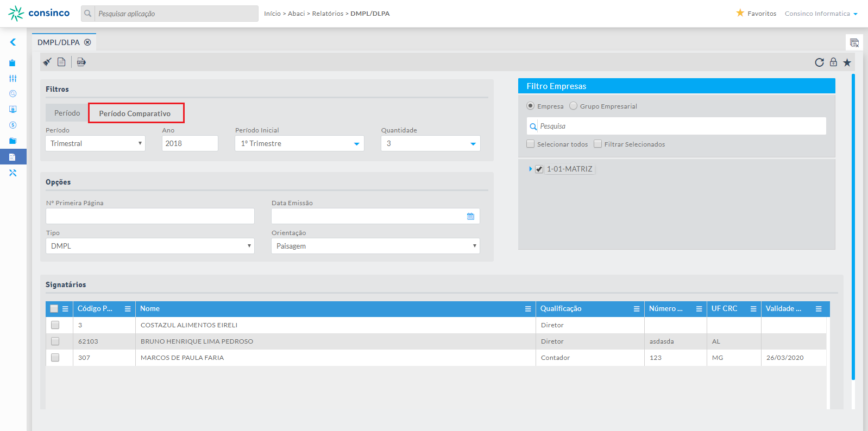868x431 pixels.
Task: Check Selecionar todos
Action: coord(531,144)
